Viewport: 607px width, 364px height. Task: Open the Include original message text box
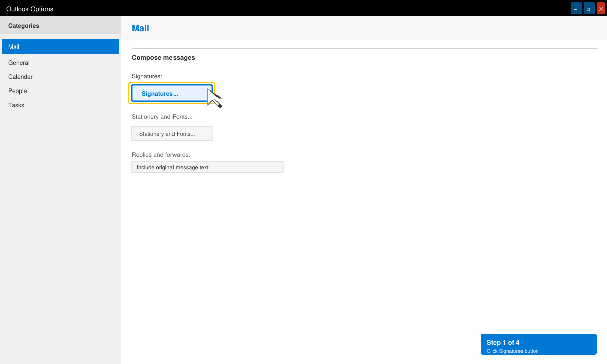pyautogui.click(x=207, y=167)
